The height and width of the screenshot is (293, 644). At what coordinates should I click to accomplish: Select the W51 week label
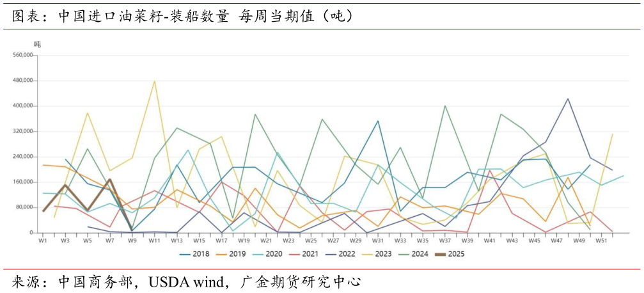pos(601,241)
